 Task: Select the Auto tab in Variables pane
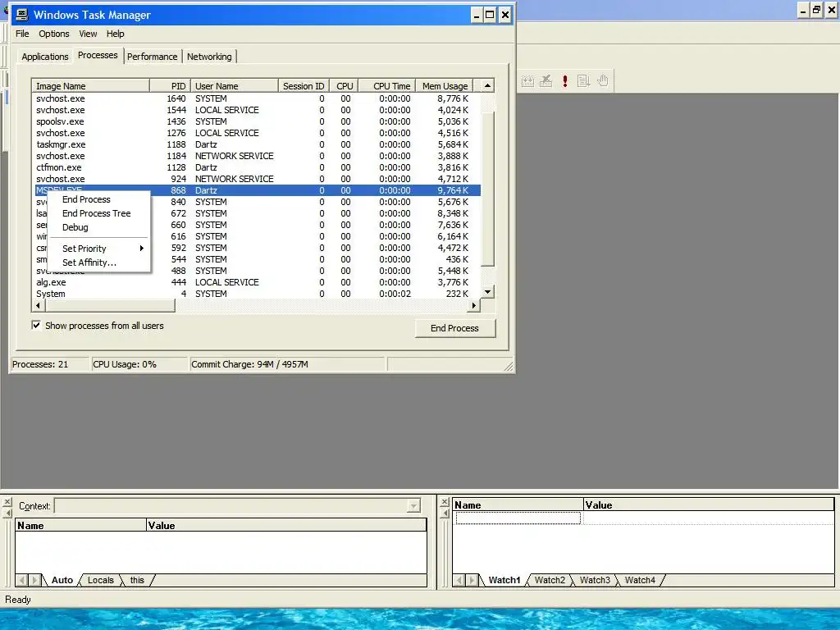[62, 580]
